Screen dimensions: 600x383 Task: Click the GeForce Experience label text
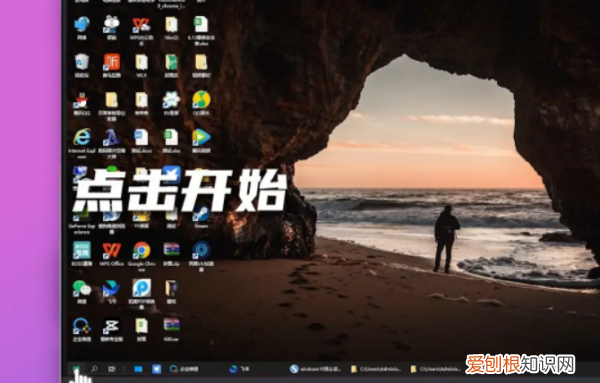[x=82, y=229]
